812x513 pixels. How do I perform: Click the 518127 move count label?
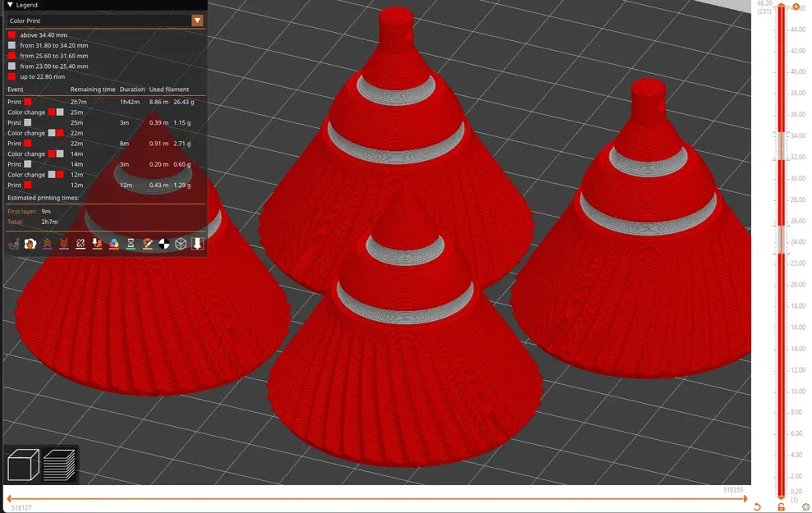click(21, 508)
